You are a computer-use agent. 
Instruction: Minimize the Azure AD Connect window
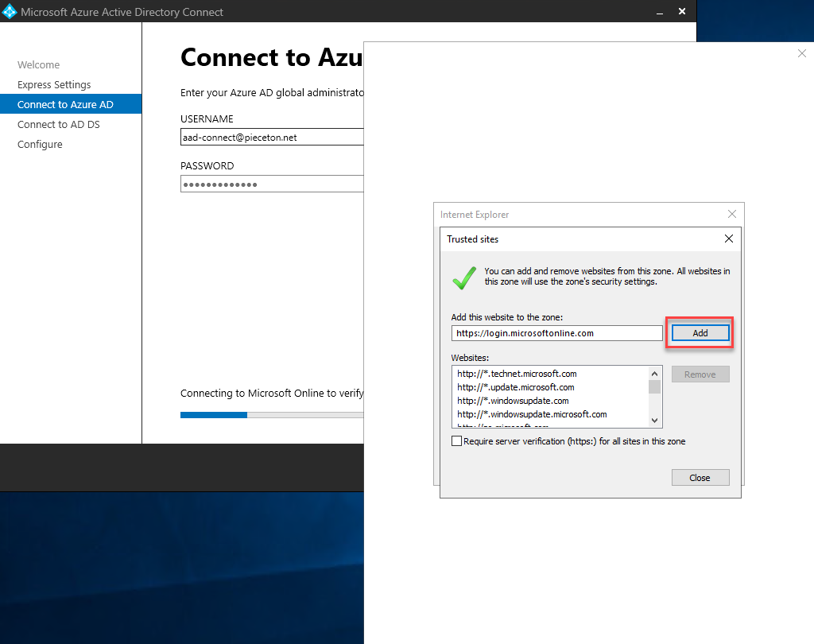660,12
